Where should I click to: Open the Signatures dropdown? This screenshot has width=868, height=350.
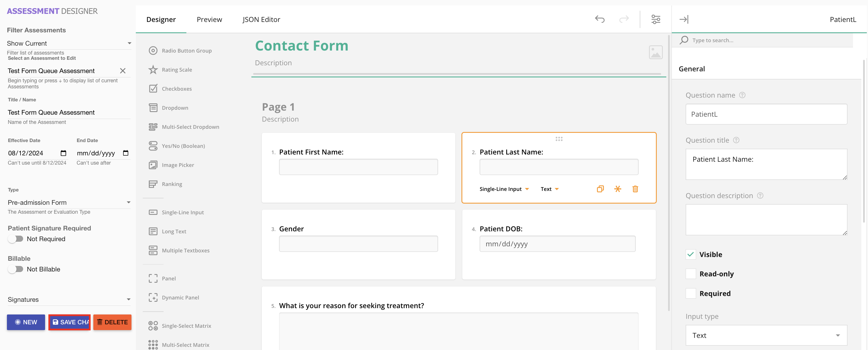point(69,299)
